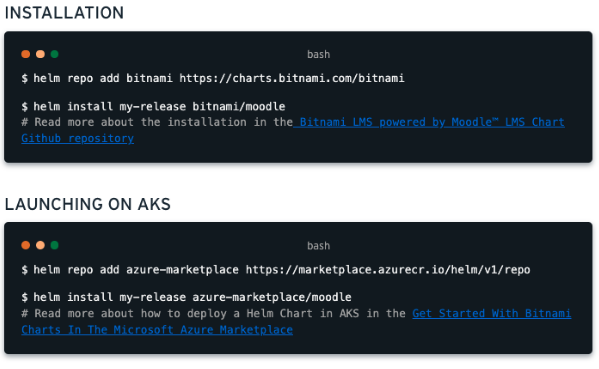599x369 pixels.
Task: Click the orange dot in Installation terminal
Action: [x=26, y=54]
